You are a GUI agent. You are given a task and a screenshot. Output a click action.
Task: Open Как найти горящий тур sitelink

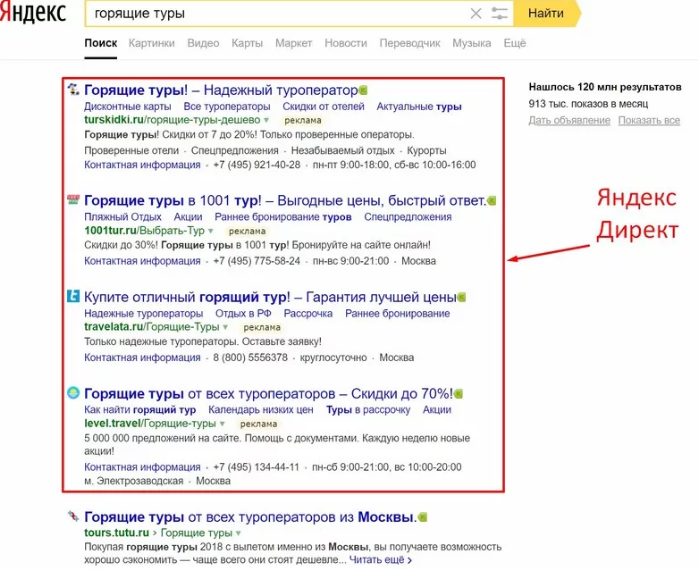pos(140,410)
